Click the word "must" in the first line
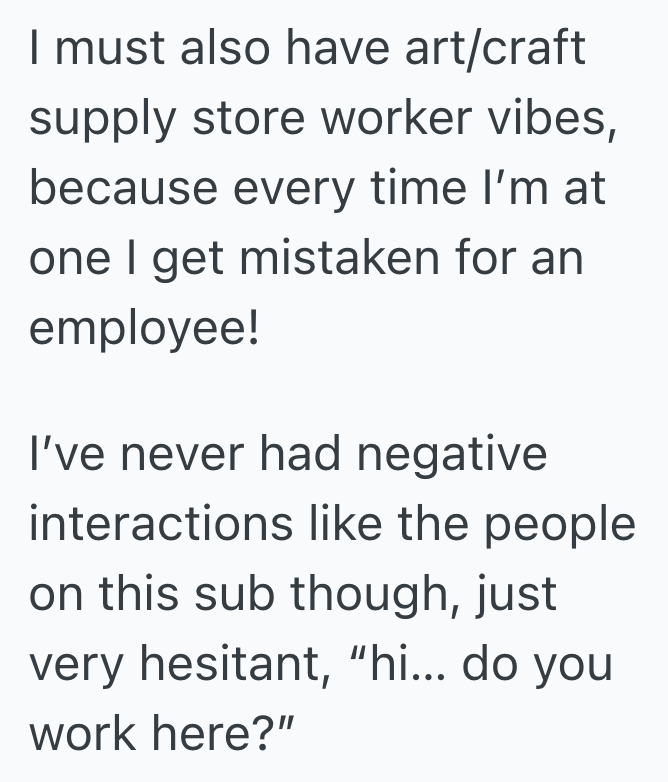 coord(105,50)
